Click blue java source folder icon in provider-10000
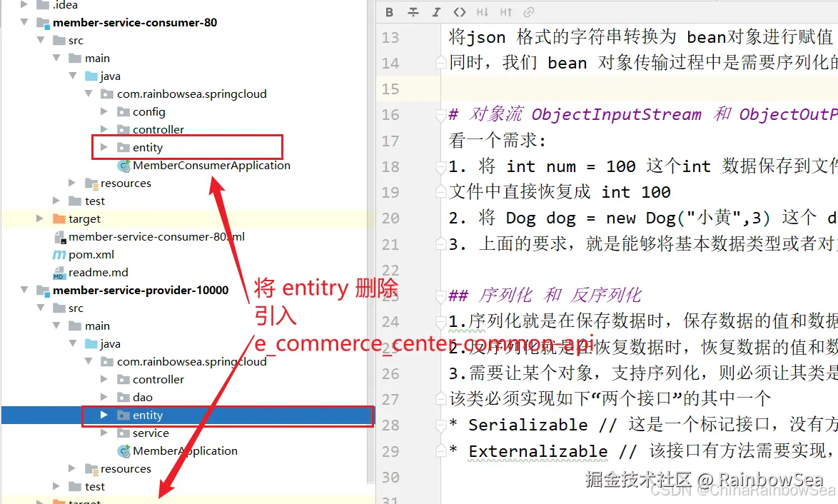This screenshot has width=838, height=504. 91,343
